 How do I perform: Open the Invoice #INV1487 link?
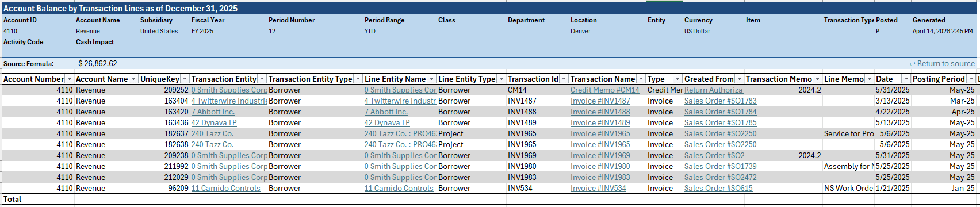point(600,101)
